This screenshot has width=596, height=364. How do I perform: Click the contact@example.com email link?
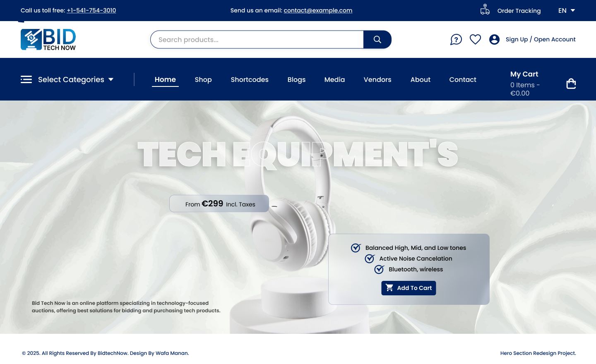[x=318, y=10]
